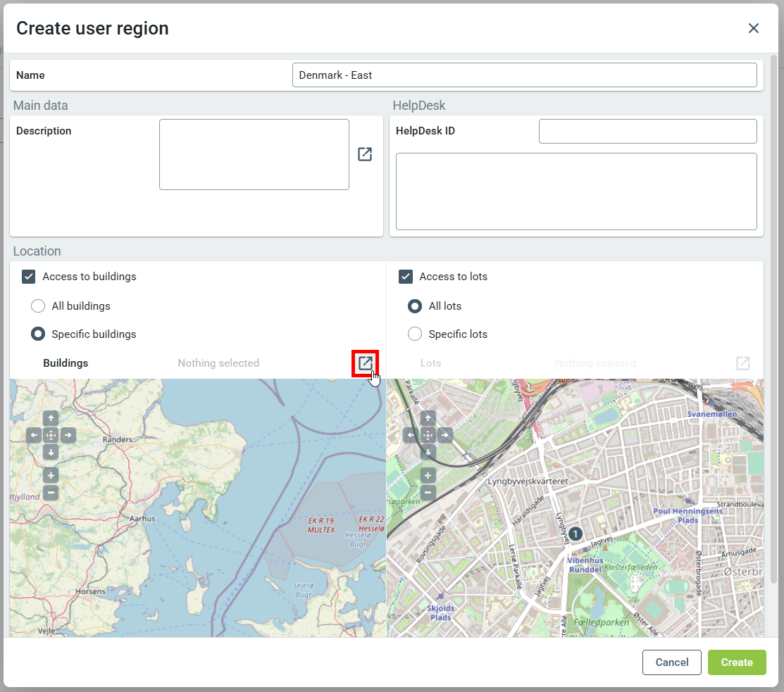This screenshot has width=784, height=692.
Task: Select the Specific lots radio option
Action: pos(415,334)
